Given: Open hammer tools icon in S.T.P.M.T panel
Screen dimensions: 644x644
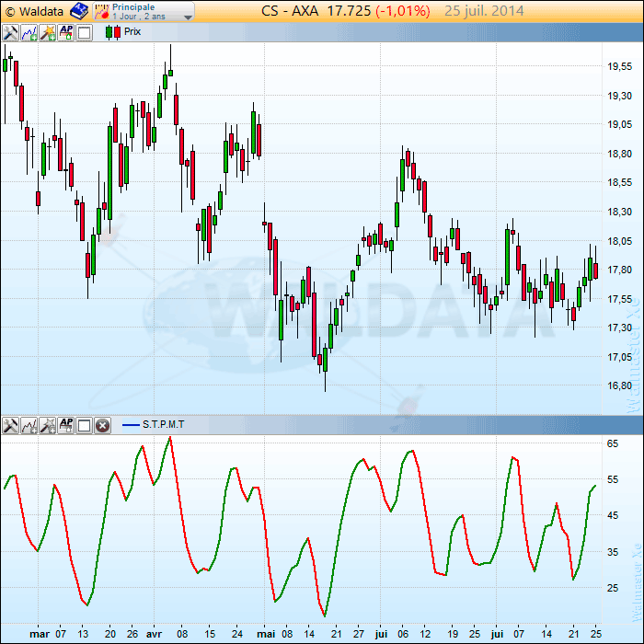Looking at the screenshot, I should [x=10, y=425].
